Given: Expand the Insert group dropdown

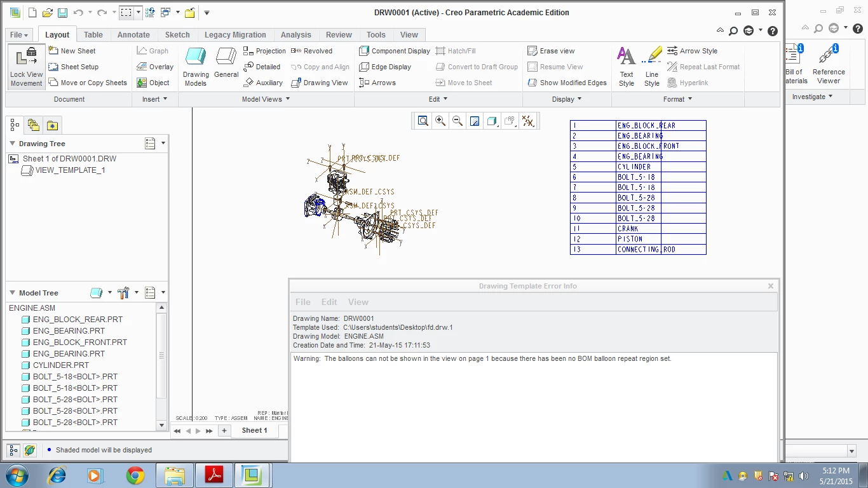Looking at the screenshot, I should [155, 99].
